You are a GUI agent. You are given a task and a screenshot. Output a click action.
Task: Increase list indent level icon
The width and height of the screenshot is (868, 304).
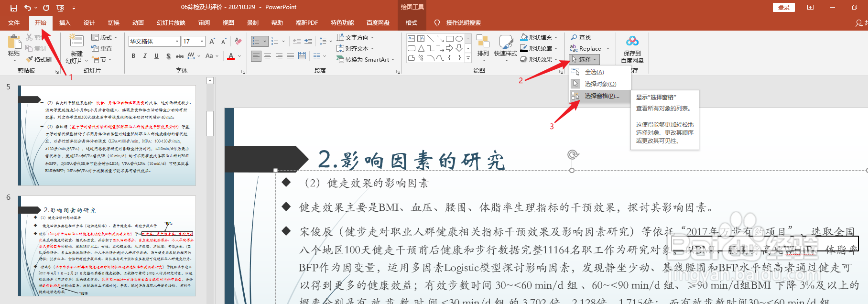click(x=308, y=41)
